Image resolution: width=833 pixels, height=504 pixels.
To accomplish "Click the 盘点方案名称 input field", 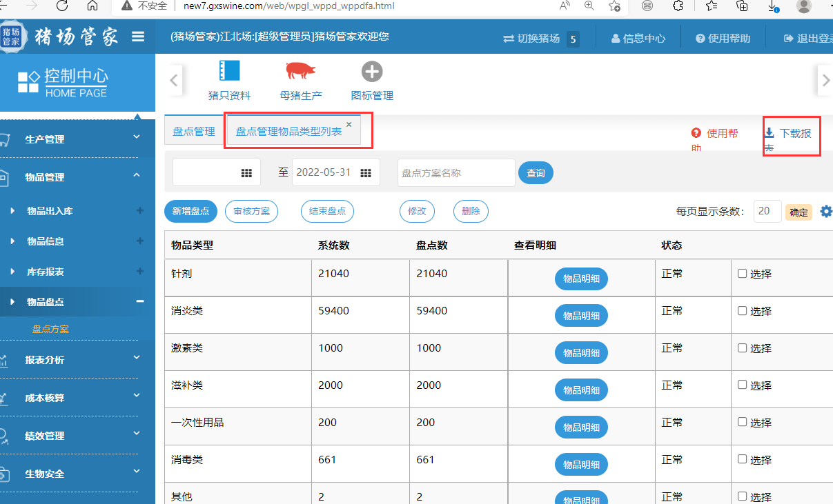I will [455, 173].
